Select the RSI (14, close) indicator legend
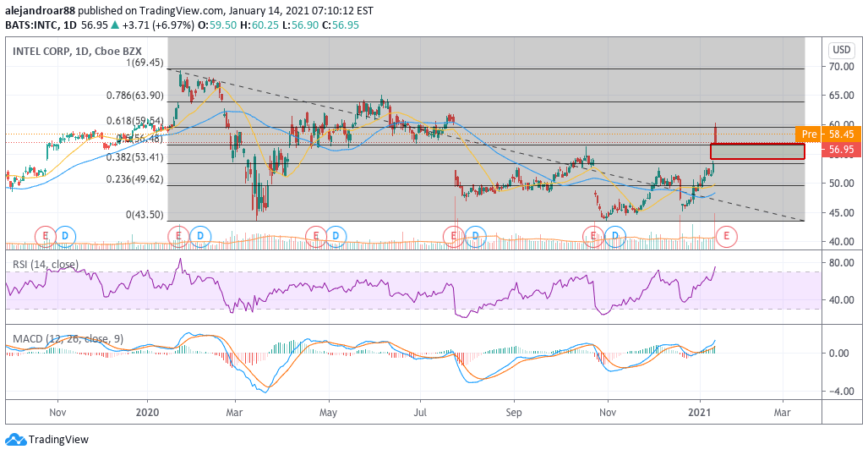868x455 pixels. 46,265
